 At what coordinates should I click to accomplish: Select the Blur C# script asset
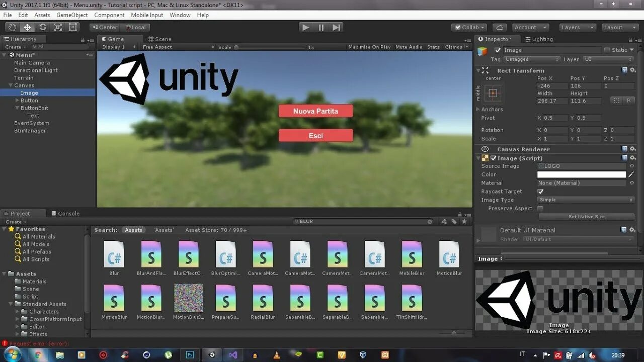click(114, 257)
